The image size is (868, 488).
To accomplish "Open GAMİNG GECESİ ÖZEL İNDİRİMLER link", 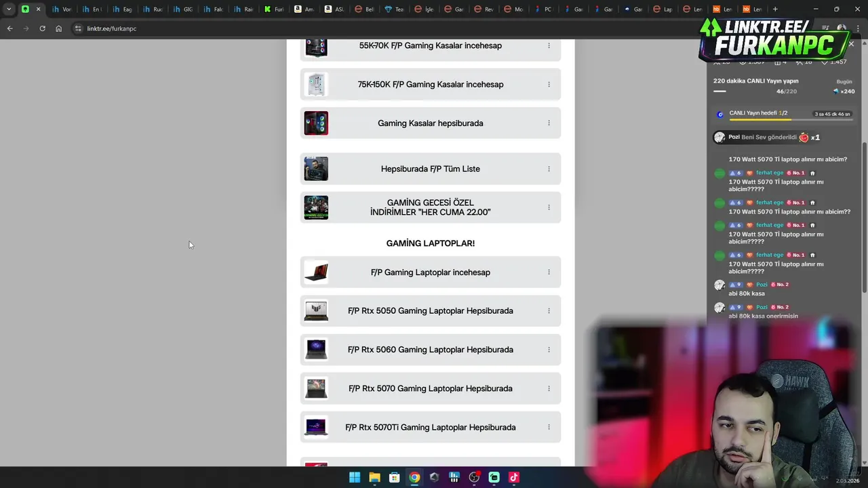I will tap(431, 207).
